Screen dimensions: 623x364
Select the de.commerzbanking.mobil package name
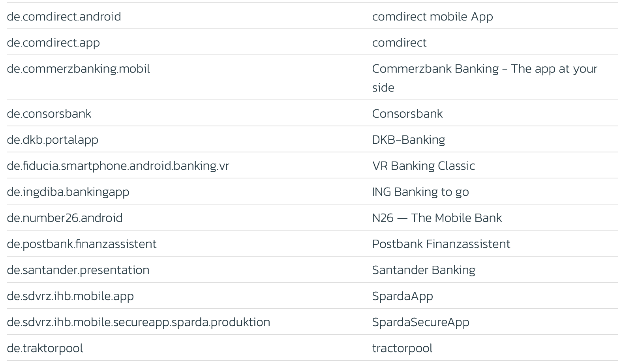point(78,69)
